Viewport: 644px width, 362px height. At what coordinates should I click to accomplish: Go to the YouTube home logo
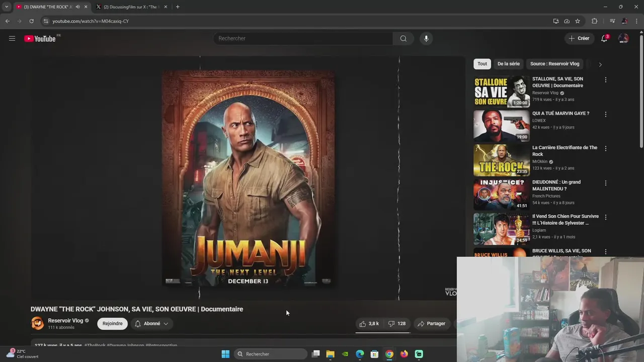40,39
